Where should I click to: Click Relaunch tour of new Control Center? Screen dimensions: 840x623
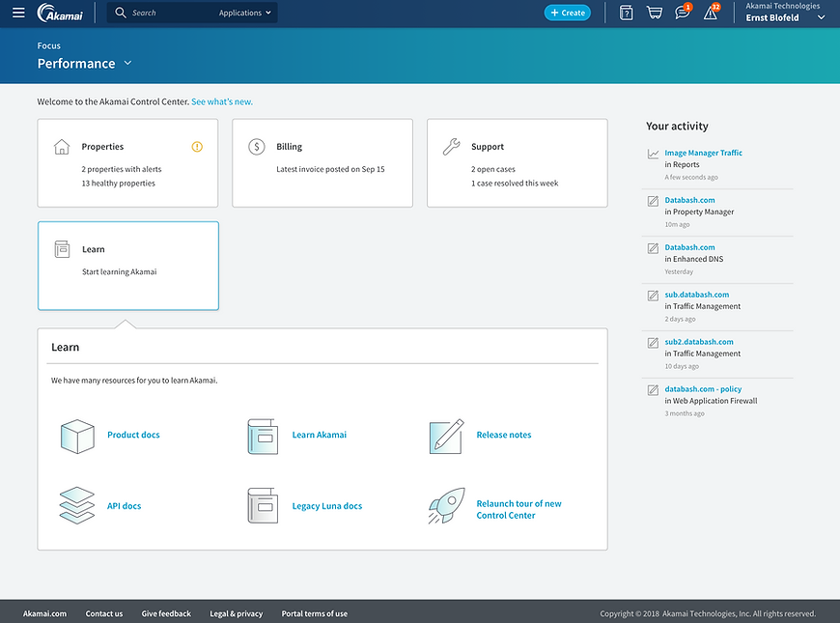click(x=518, y=509)
